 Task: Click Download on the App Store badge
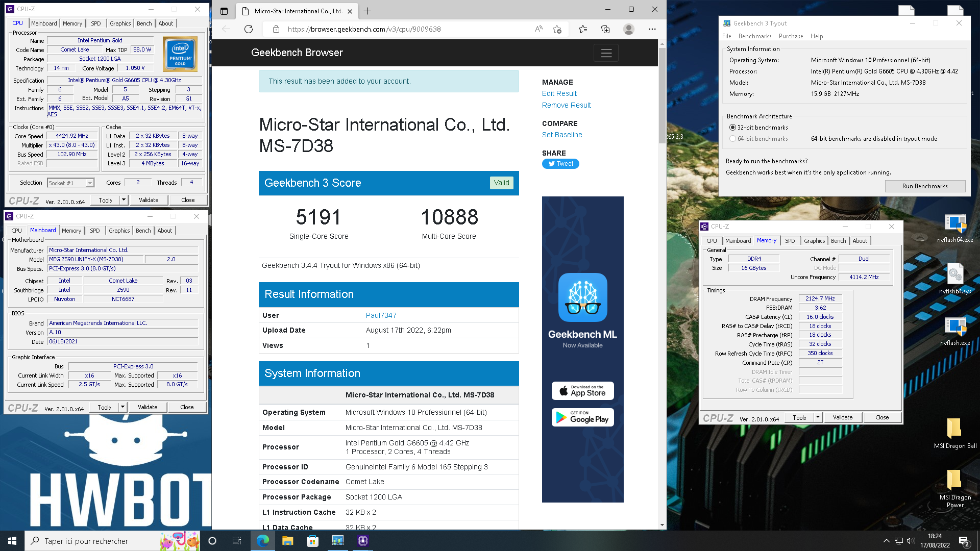tap(582, 391)
